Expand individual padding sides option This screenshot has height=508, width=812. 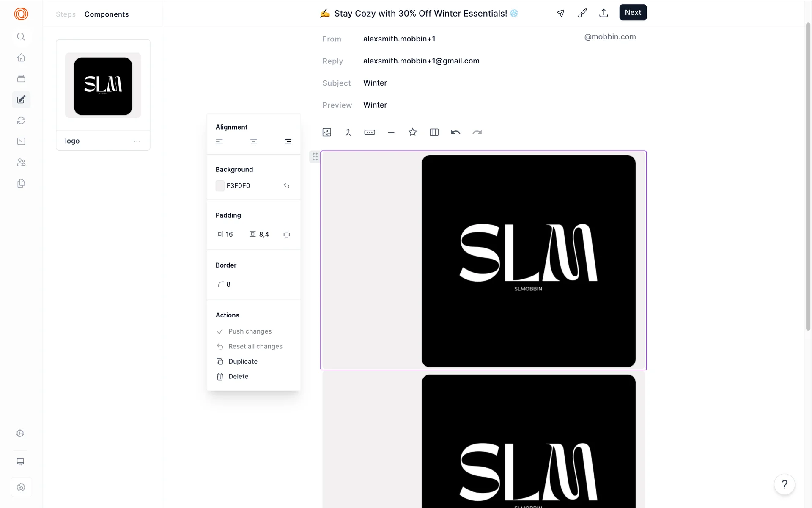(286, 235)
